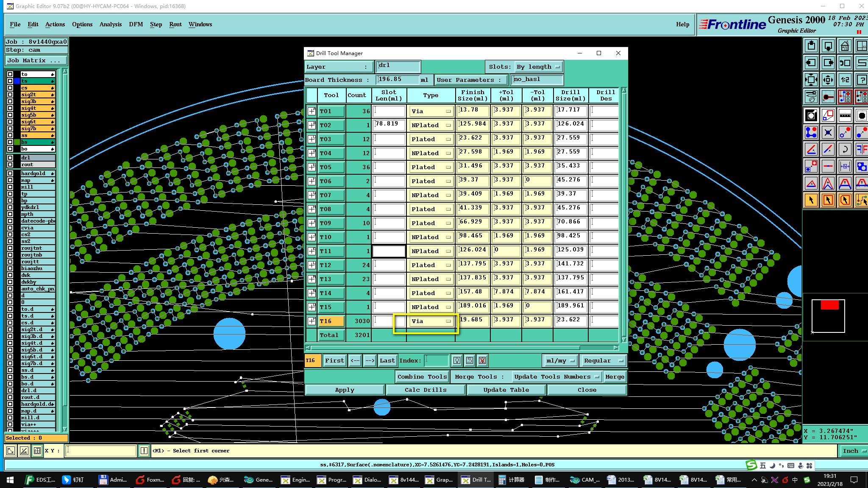Open 'Update Tools Numbers' dropdown
Screen dimensions: 868x488
[556, 376]
